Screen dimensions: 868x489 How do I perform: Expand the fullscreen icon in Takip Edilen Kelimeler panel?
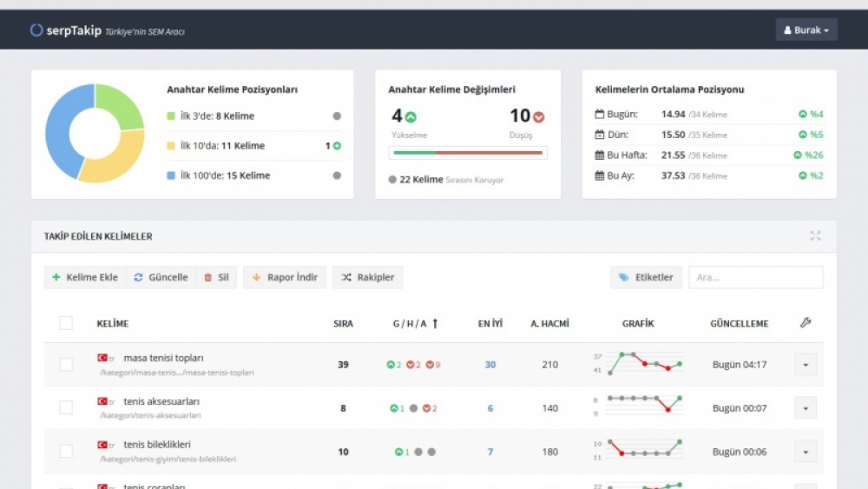(815, 236)
